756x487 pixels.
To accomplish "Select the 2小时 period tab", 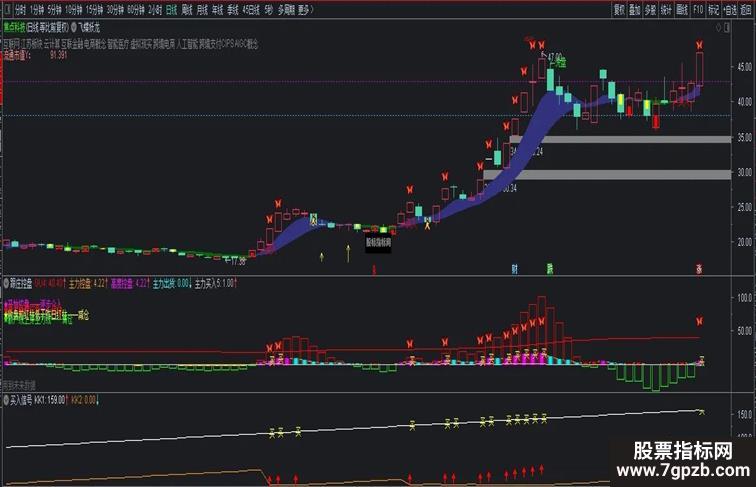I will 155,10.
